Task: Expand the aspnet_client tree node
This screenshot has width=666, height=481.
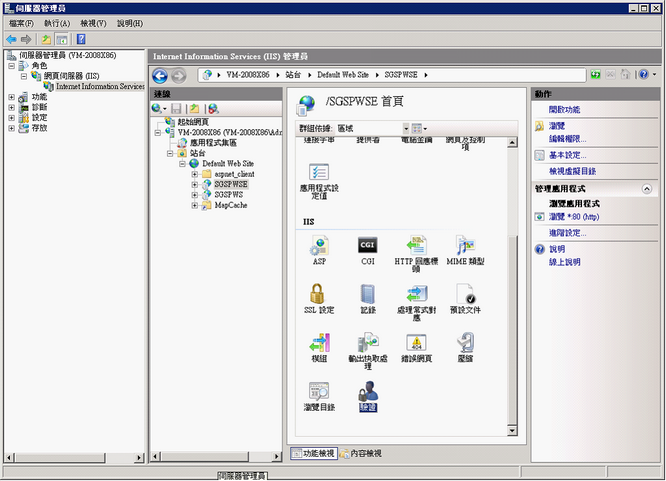Action: (195, 174)
